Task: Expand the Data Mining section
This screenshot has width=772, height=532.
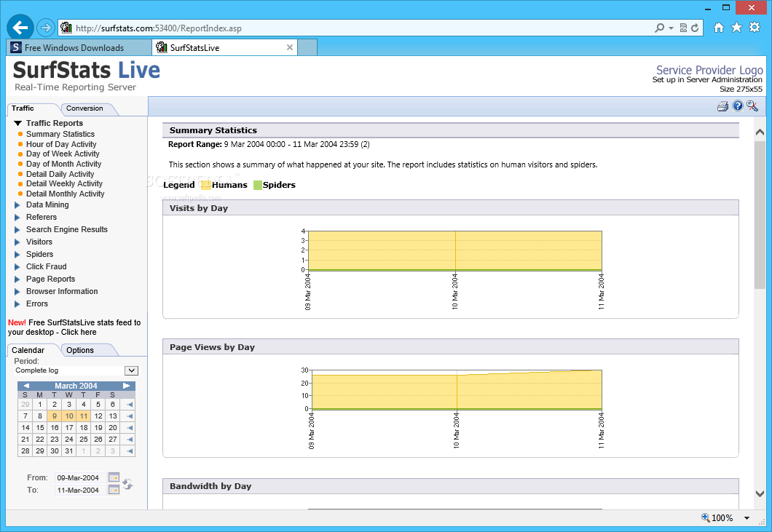Action: (17, 205)
